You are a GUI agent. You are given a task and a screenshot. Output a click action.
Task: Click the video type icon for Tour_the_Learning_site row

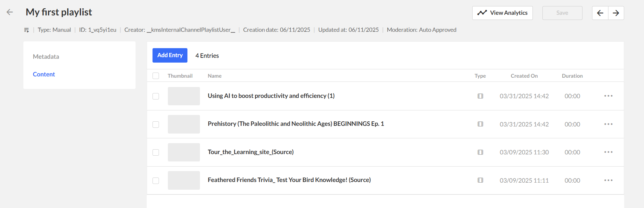point(480,152)
